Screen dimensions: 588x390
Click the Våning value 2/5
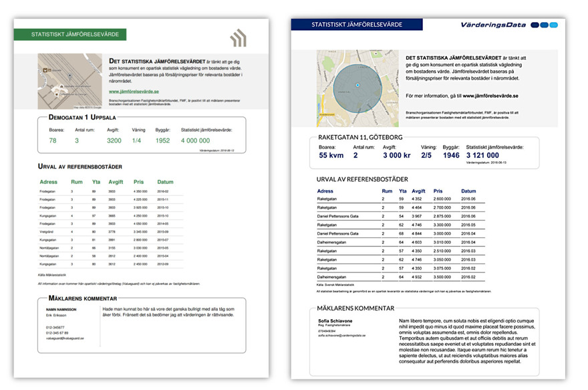pos(426,155)
